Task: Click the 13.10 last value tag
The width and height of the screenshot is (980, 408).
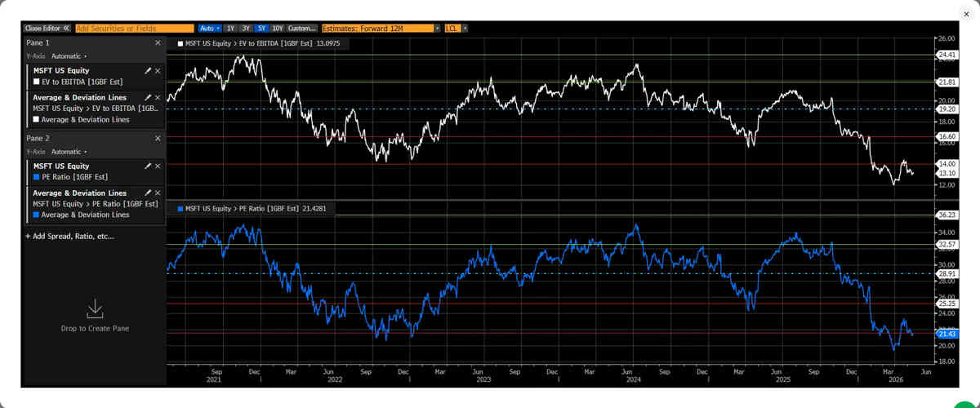Action: (x=947, y=173)
